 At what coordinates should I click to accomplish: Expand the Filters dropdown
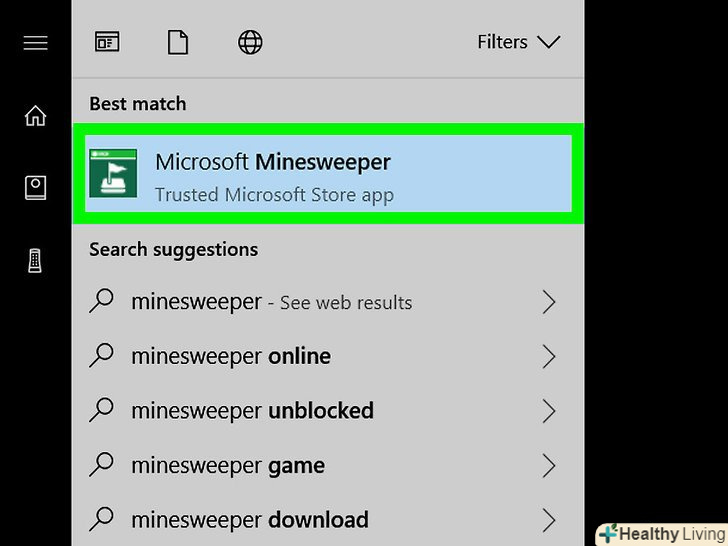click(x=519, y=42)
